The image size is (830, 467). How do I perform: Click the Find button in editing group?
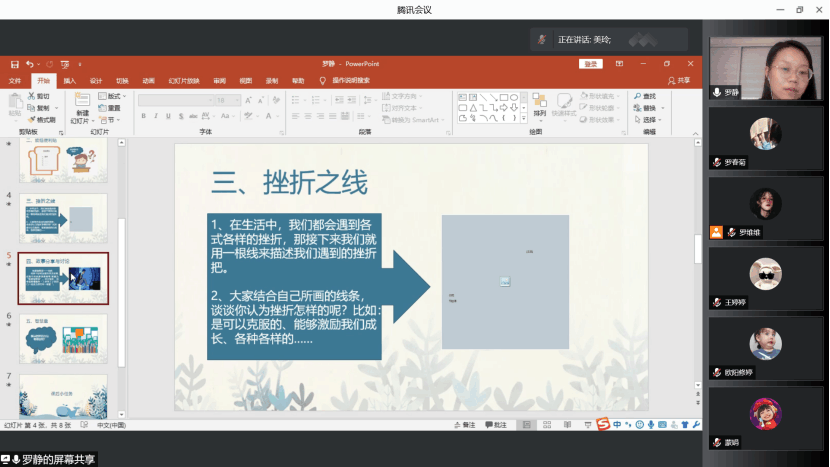(646, 96)
